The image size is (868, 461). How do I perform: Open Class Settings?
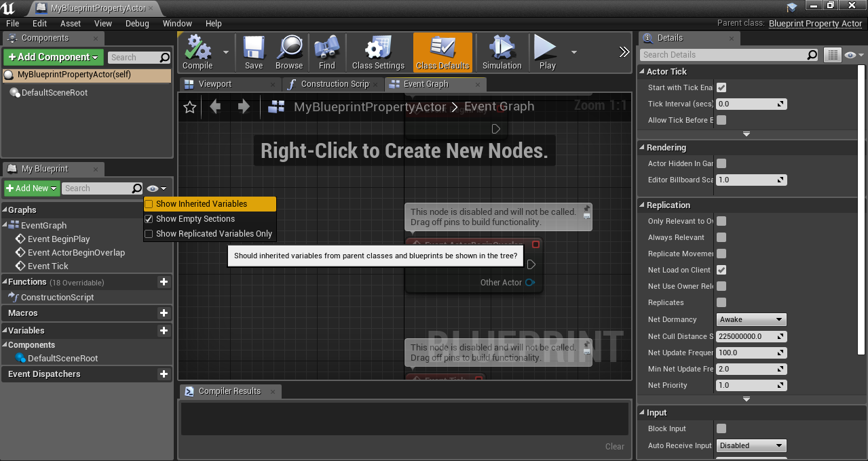pos(378,52)
